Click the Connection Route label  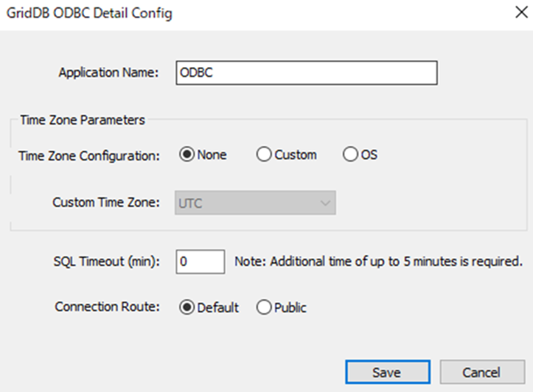[107, 308]
